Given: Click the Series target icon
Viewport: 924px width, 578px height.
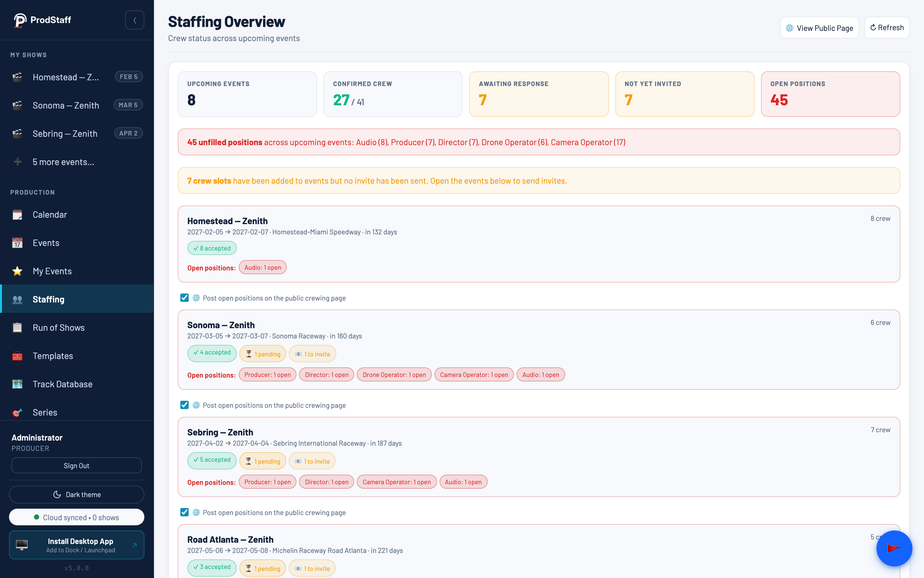Looking at the screenshot, I should (17, 413).
